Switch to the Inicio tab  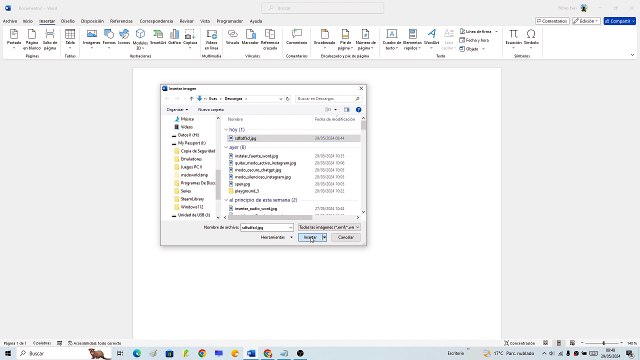click(x=28, y=21)
